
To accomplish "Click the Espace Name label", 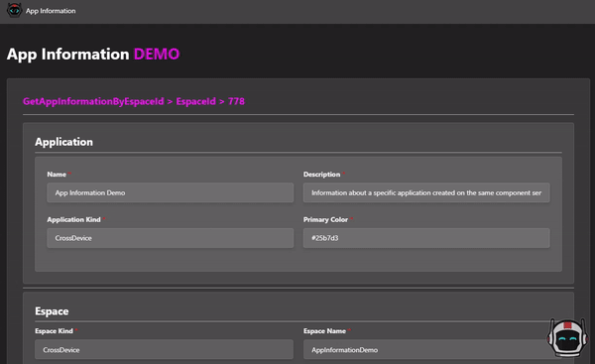I will [x=324, y=331].
